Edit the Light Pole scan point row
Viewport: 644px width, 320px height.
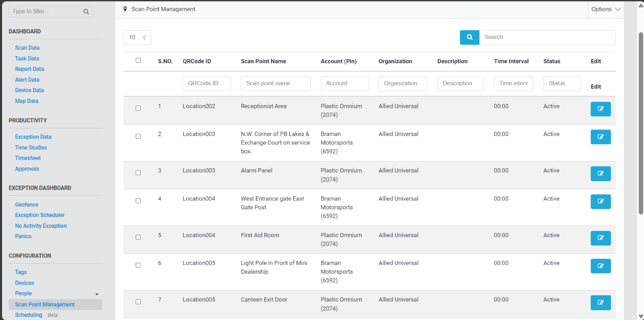pos(600,266)
